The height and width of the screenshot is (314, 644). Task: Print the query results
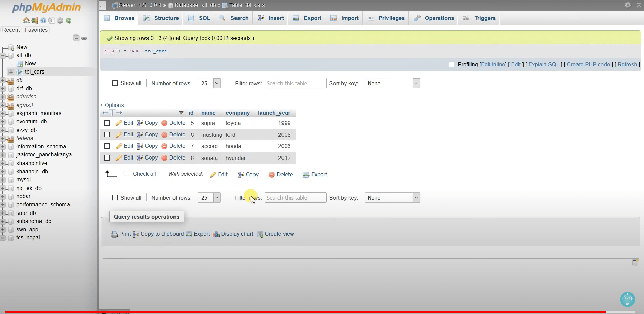click(124, 234)
